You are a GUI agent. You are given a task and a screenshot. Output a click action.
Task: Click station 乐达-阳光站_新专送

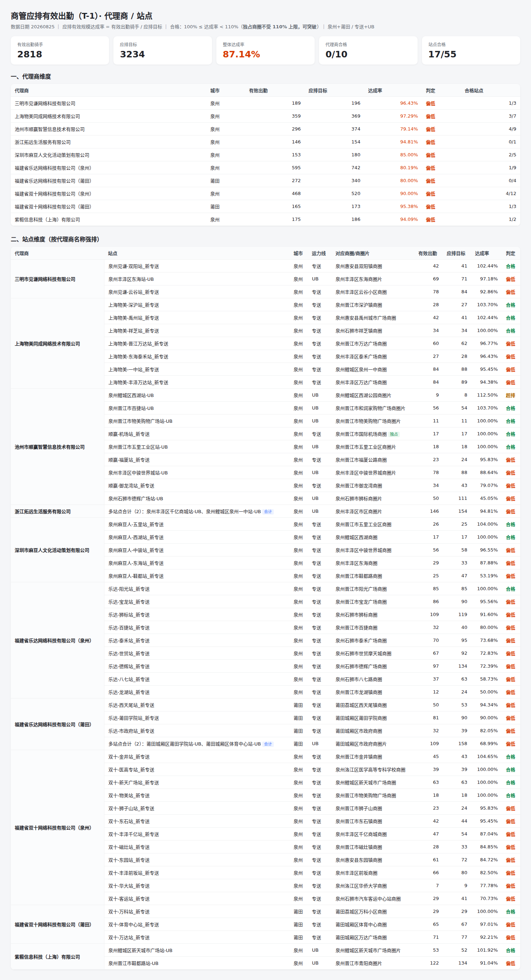(129, 589)
